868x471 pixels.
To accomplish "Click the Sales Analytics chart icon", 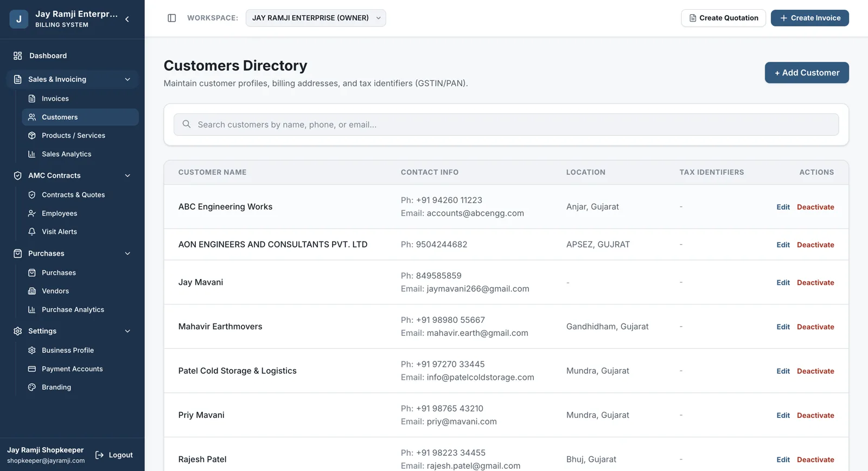I will 32,154.
